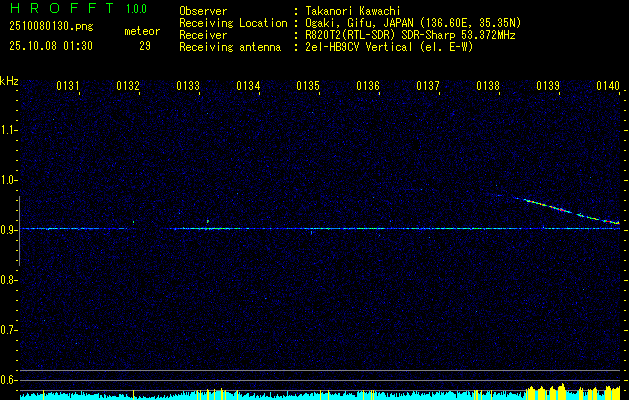Click the Ogaki, Gifu, JAPAN location text

413,23
